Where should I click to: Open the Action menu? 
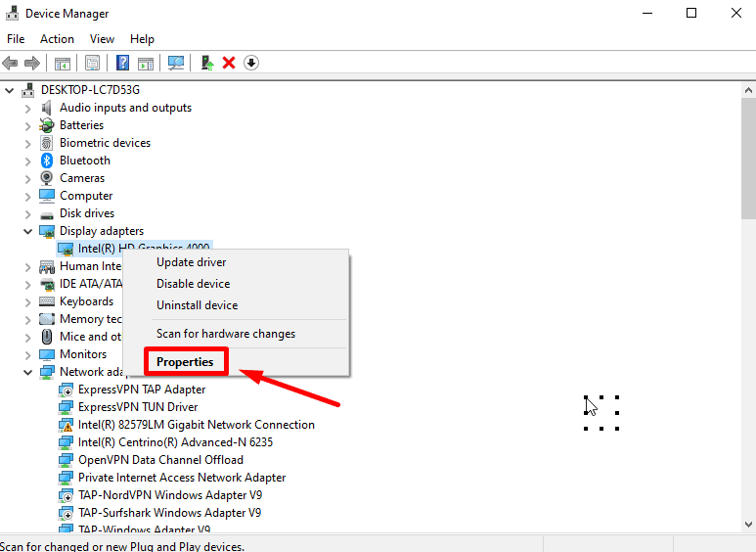[57, 39]
